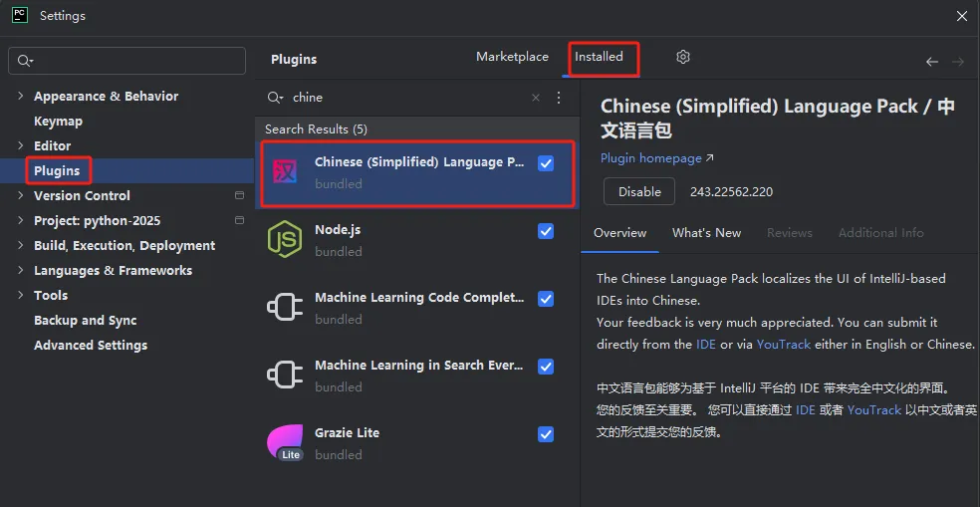Click the Disable plugin button
The height and width of the screenshot is (507, 980).
pos(639,192)
